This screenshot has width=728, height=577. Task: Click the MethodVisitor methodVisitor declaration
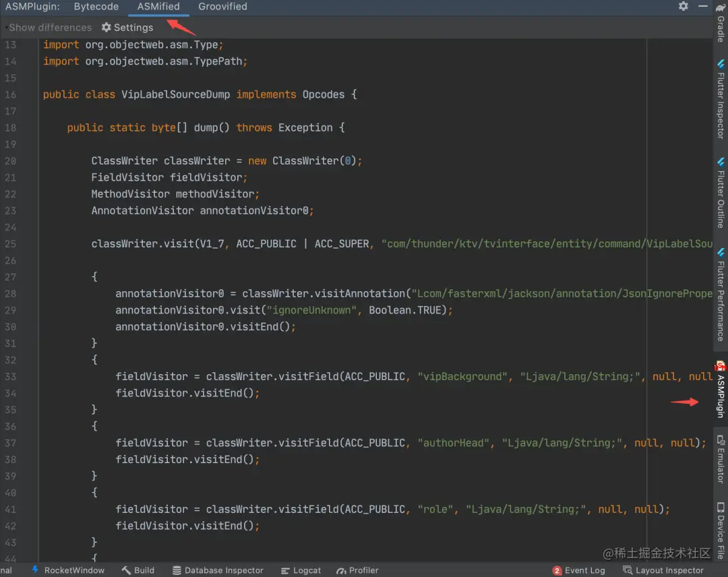click(x=175, y=194)
